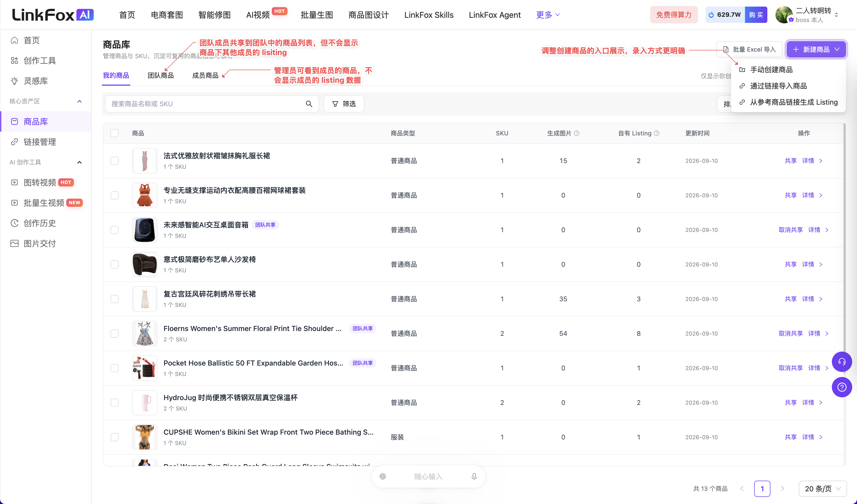Screen dimensions: 857x504
Task: Check the 法式优雅放射状褶皱抹胸礼服长裙 row checkbox
Action: pyautogui.click(x=115, y=161)
